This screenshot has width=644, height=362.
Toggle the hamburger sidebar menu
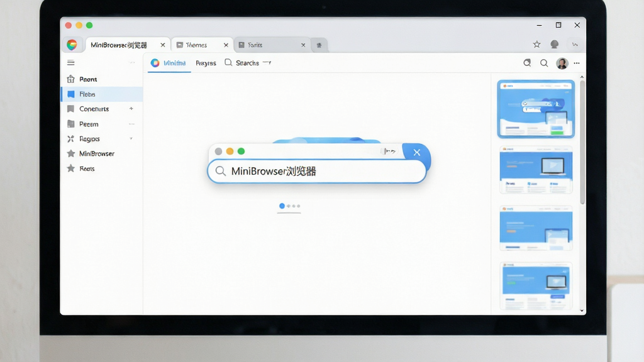(x=70, y=63)
